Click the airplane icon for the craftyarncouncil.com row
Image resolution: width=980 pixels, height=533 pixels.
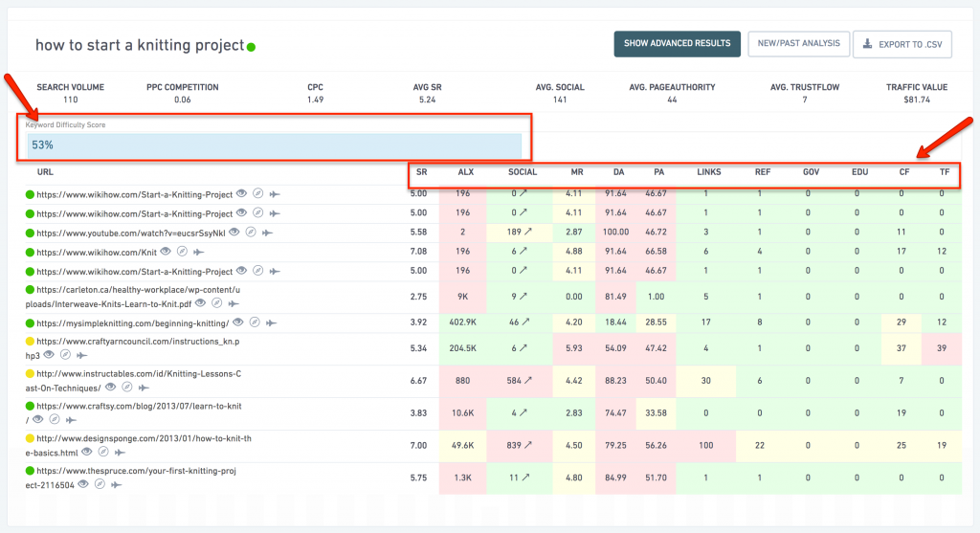(82, 356)
